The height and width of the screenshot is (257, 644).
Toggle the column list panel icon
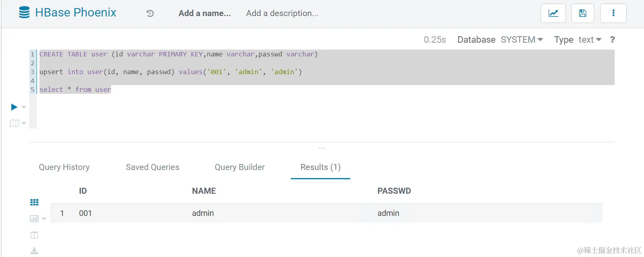35,235
